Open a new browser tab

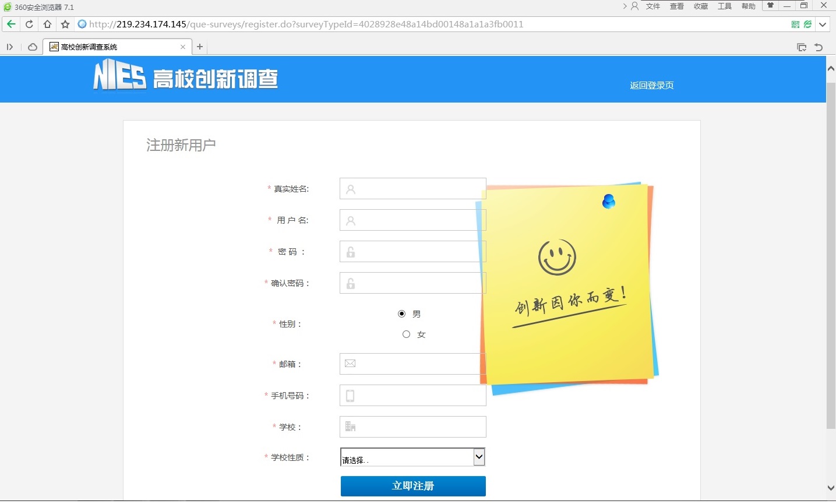click(200, 47)
